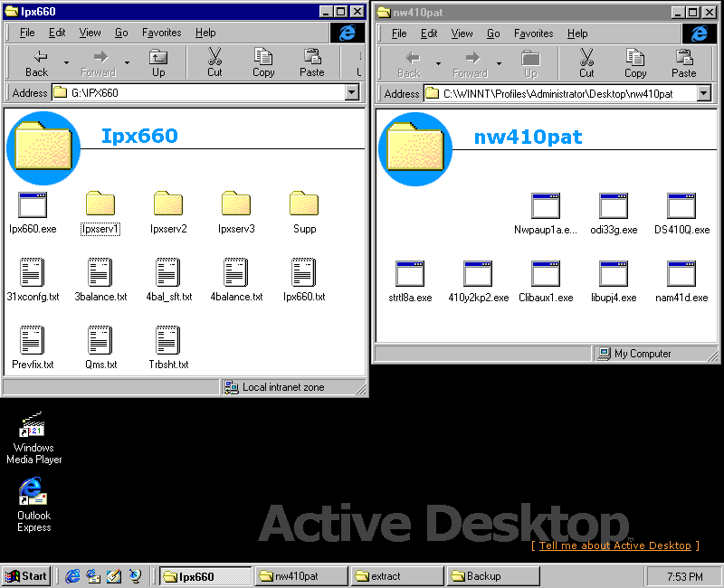The height and width of the screenshot is (588, 724).
Task: Open Ipx660.exe in the Ipx660 window
Action: tap(33, 213)
